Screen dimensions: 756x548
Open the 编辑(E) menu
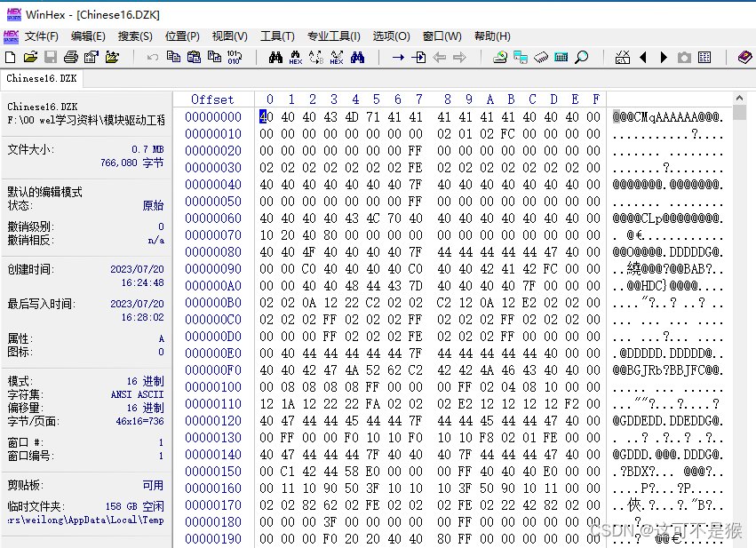[x=88, y=36]
